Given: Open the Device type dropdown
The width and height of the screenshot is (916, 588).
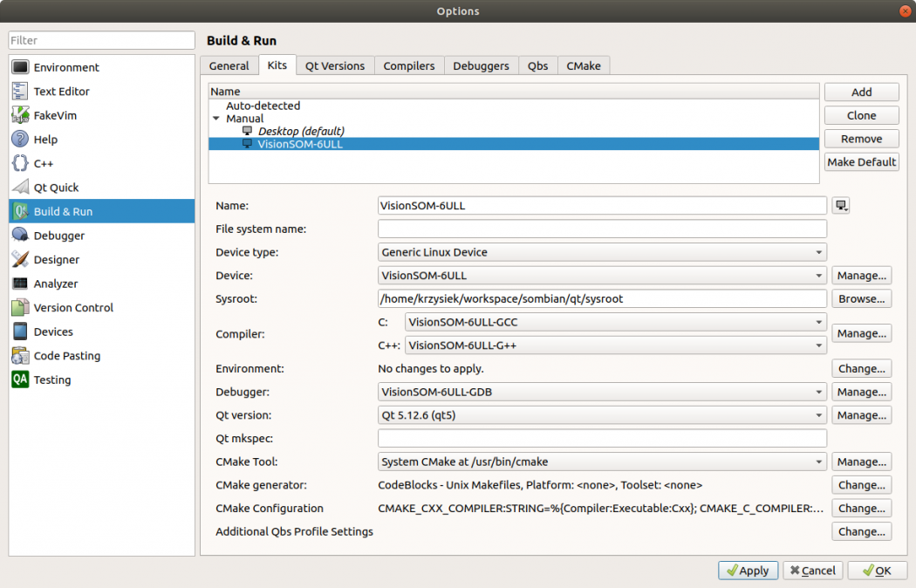Looking at the screenshot, I should pos(601,251).
